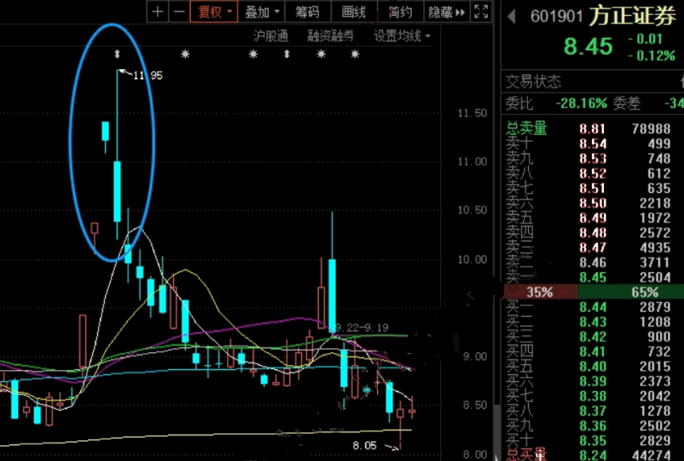This screenshot has width=684, height=461.
Task: Click the 买八 price 8.37
Action: [x=593, y=411]
